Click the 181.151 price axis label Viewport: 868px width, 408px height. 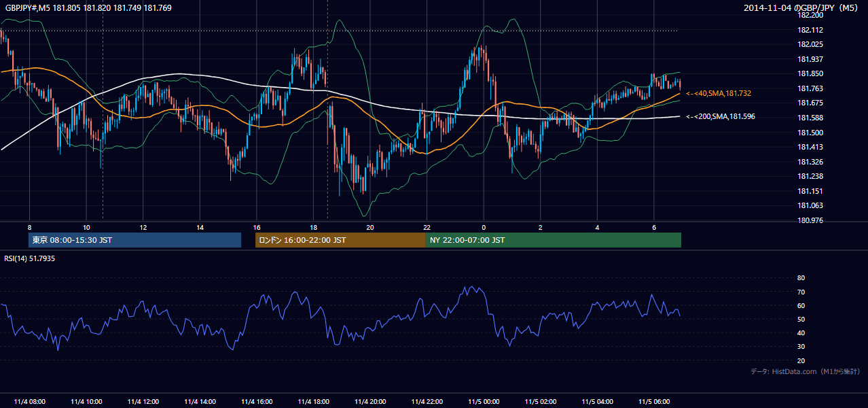(810, 191)
